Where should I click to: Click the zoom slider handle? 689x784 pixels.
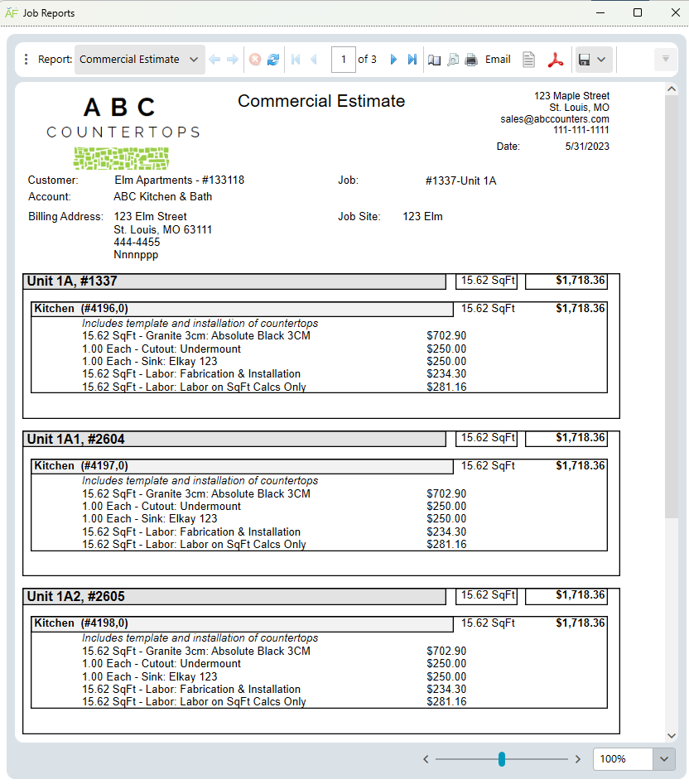502,759
